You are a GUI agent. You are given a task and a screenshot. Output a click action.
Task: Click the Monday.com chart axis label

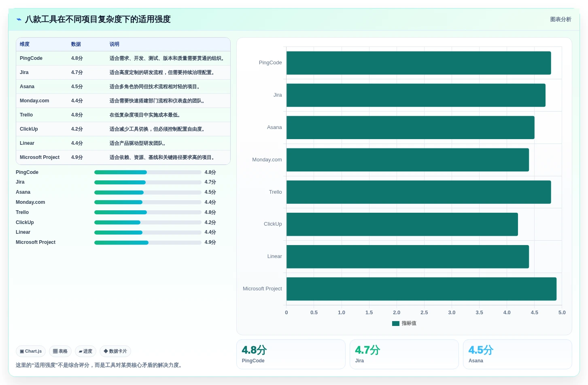pyautogui.click(x=267, y=160)
